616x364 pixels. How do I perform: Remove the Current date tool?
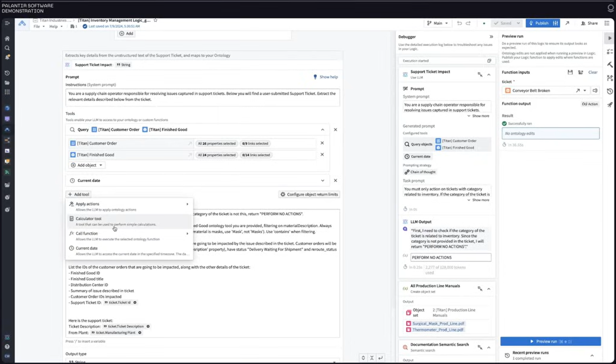point(336,180)
